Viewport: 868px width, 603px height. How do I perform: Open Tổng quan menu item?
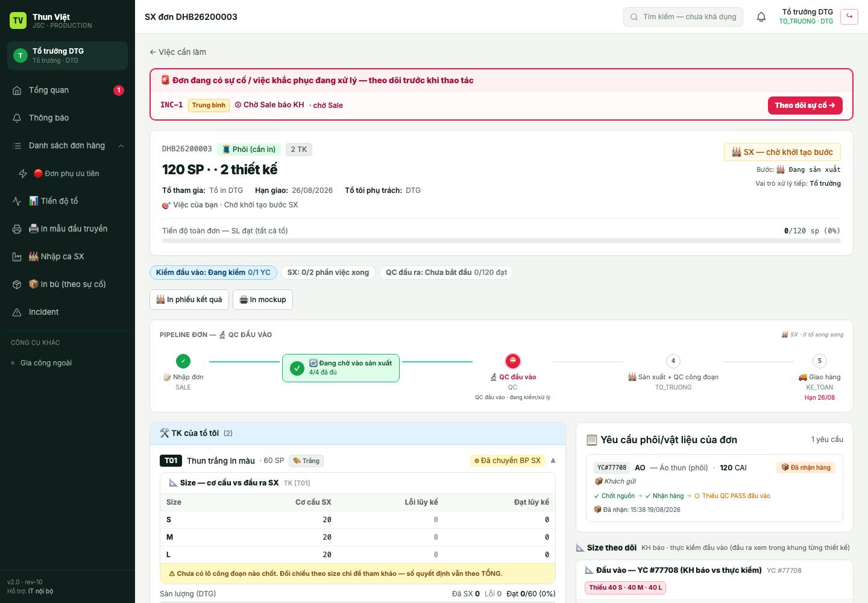click(x=68, y=90)
